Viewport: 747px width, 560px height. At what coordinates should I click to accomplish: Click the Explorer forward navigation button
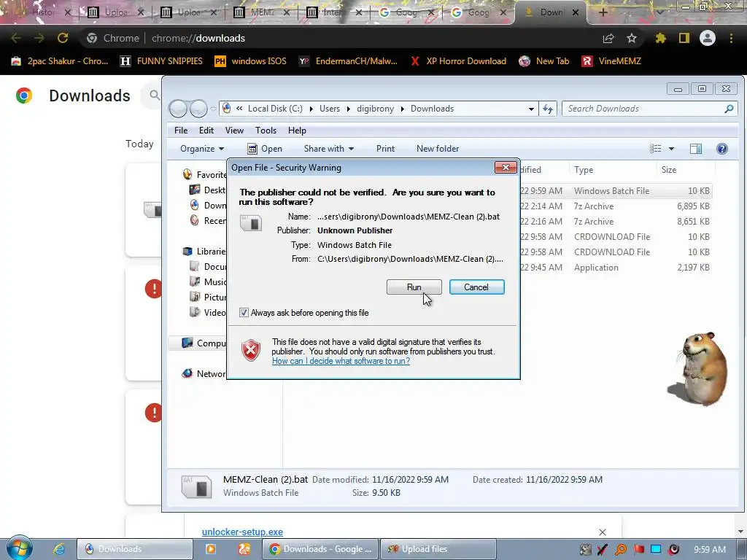[x=198, y=109]
